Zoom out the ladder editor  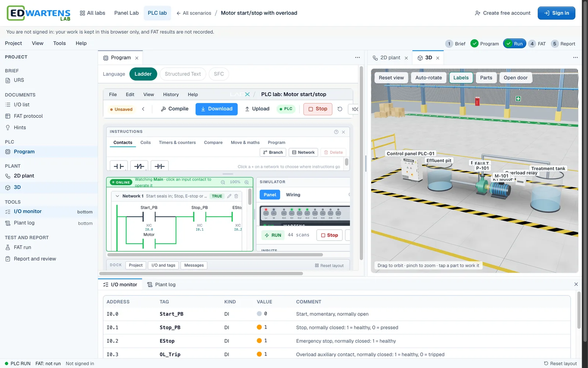tap(223, 182)
